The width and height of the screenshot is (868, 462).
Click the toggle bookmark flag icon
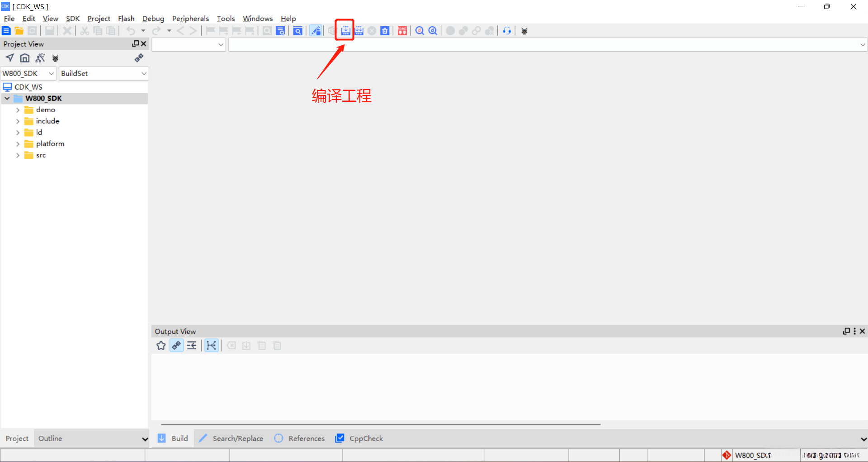tap(210, 31)
